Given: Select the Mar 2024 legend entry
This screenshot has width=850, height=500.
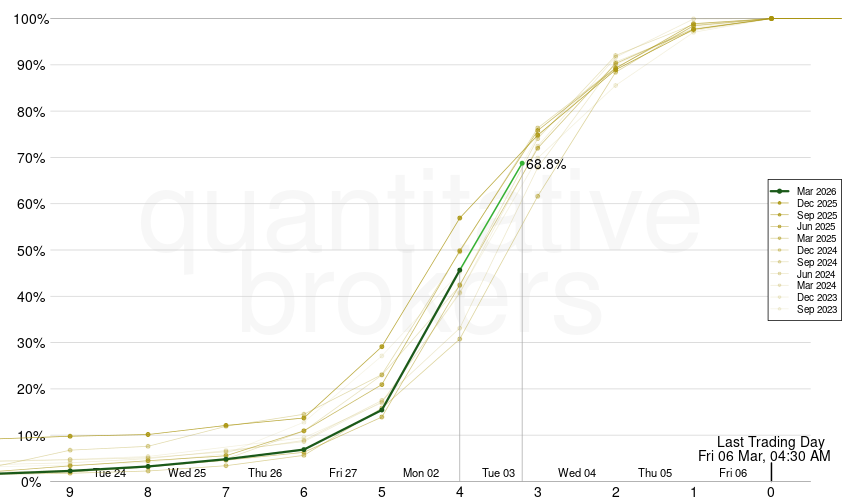Looking at the screenshot, I should [x=816, y=286].
